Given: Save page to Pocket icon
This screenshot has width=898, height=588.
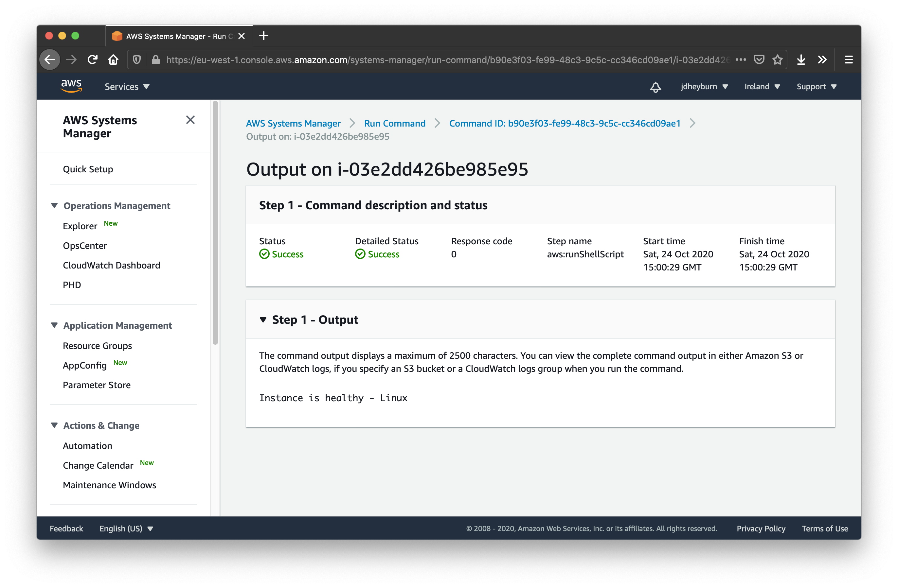Looking at the screenshot, I should pos(759,60).
